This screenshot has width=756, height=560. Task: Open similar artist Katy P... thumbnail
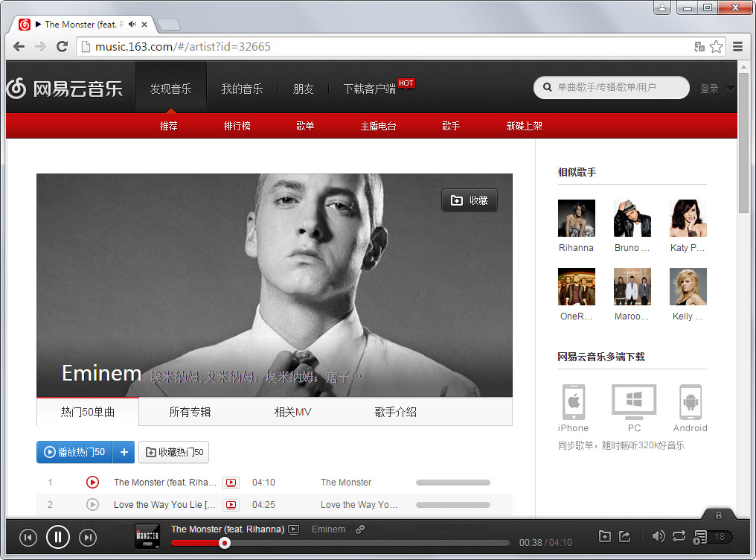[x=688, y=218]
